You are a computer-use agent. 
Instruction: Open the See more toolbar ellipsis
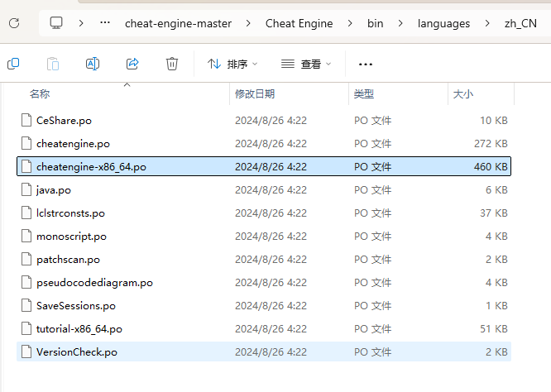(x=366, y=65)
